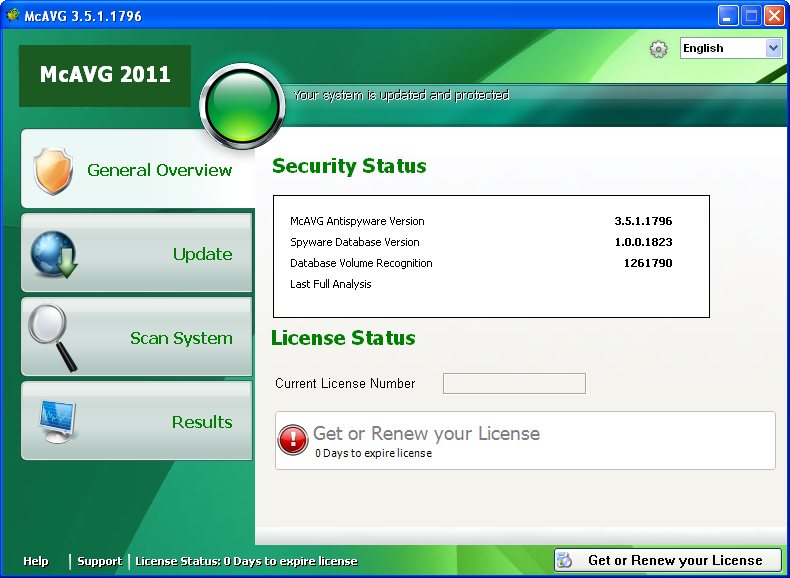Screen dimensions: 790x578
Task: Click the green status orb indicator
Action: click(242, 106)
